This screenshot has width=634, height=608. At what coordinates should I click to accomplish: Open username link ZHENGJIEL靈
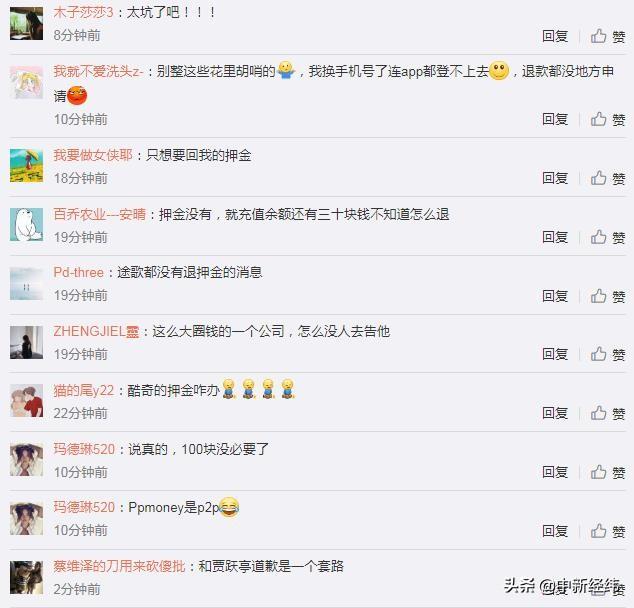(x=96, y=332)
